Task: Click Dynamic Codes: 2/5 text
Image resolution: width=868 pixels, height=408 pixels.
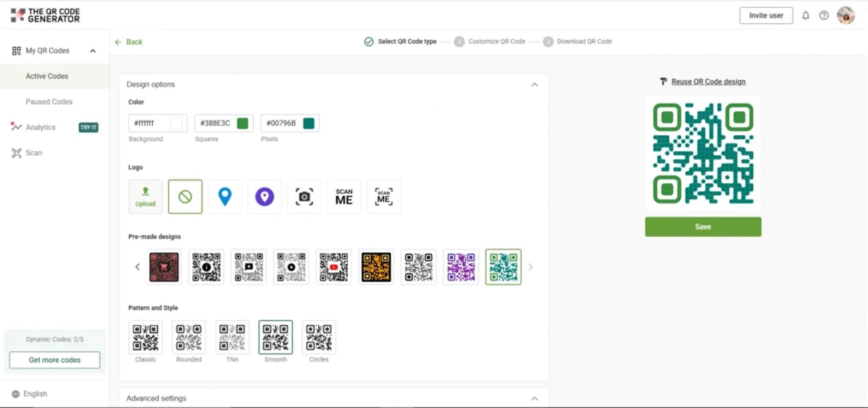Action: tap(55, 339)
